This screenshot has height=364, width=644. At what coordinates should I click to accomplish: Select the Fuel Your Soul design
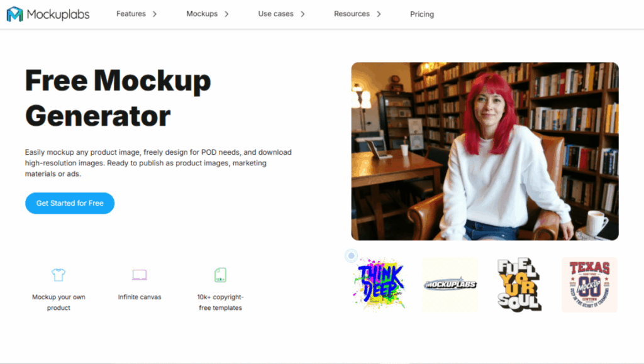pos(519,285)
